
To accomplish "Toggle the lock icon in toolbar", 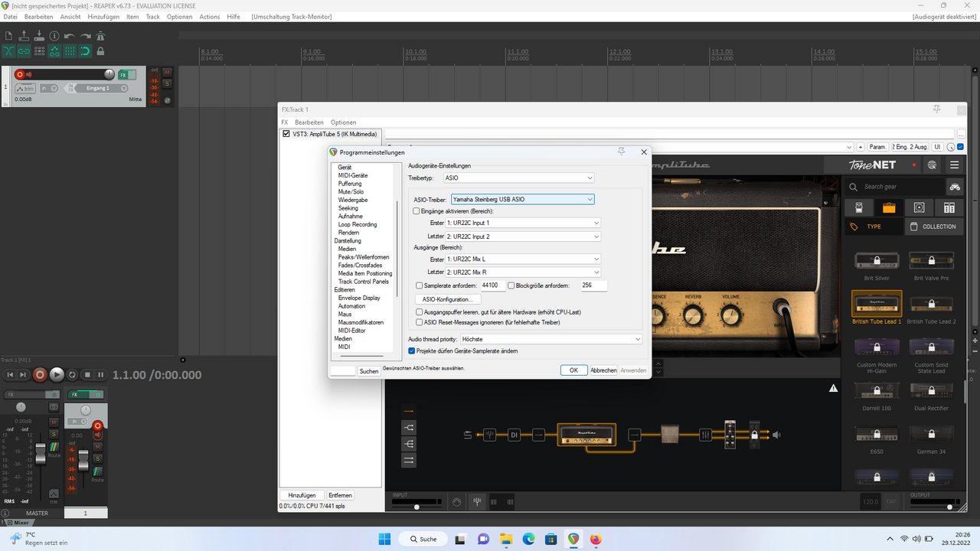I will click(x=100, y=51).
